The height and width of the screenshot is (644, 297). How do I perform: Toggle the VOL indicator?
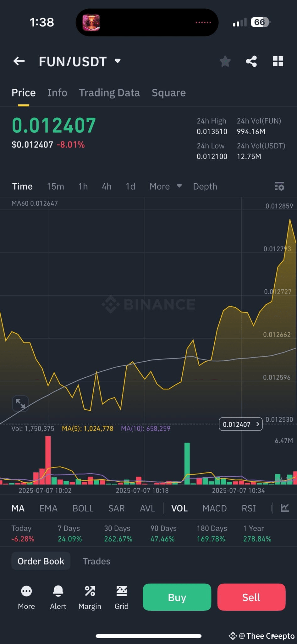point(179,508)
